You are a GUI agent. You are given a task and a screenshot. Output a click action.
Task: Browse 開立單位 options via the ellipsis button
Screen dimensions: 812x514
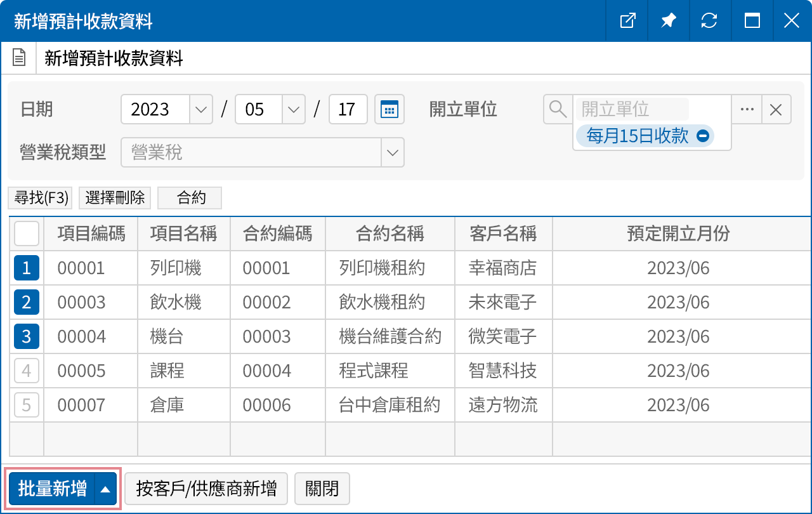point(747,109)
